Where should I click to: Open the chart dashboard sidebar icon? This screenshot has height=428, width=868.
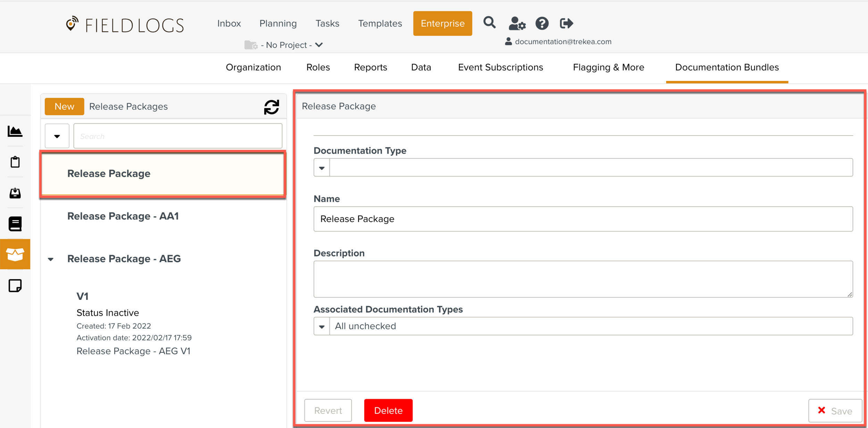[15, 131]
